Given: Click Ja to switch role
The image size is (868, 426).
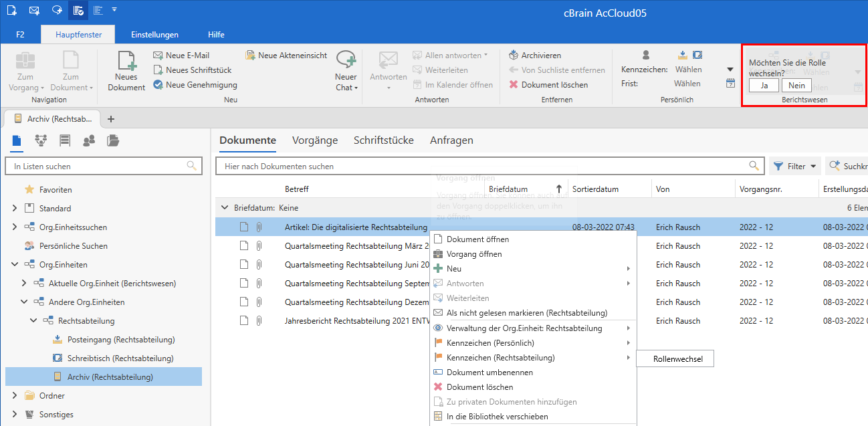Looking at the screenshot, I should point(764,86).
